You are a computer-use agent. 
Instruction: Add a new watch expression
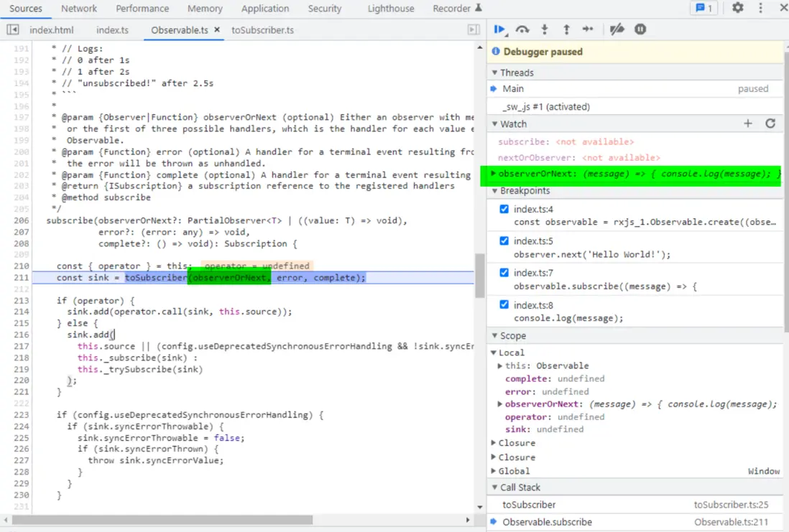(748, 123)
